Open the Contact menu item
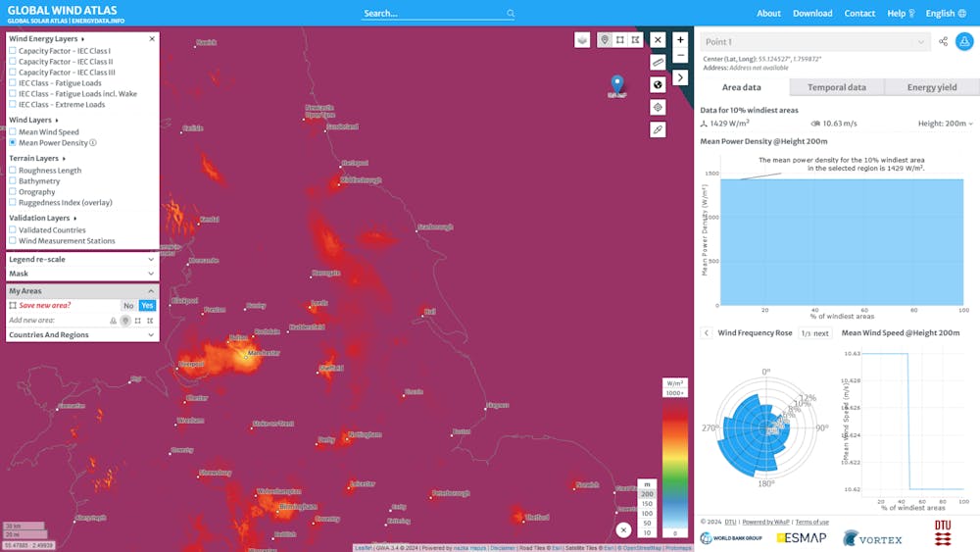Image resolution: width=980 pixels, height=552 pixels. 859,13
